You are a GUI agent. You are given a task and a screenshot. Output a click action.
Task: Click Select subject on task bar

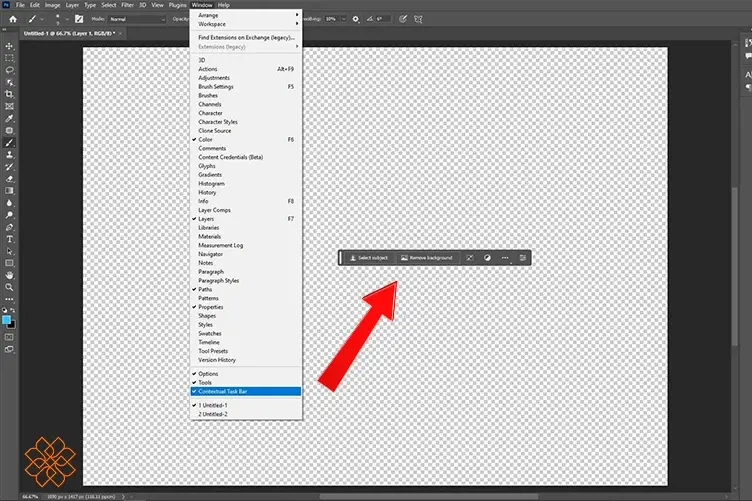click(x=369, y=258)
